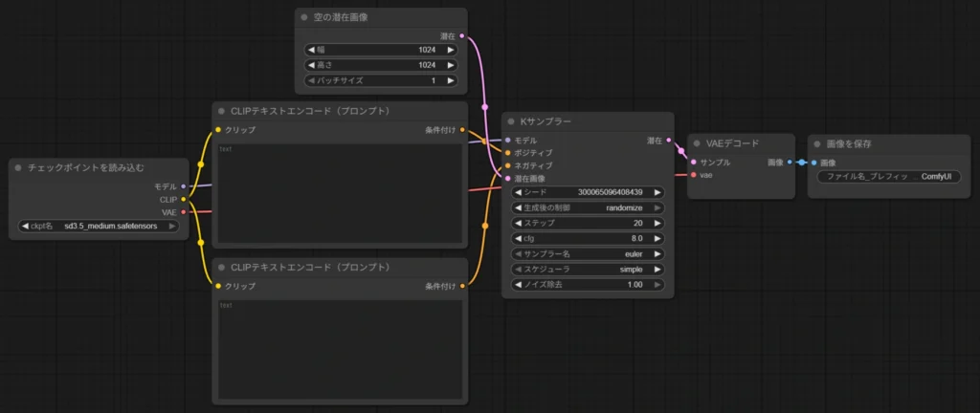980x413 pixels.
Task: Decrease シード value with left arrow
Action: [518, 192]
